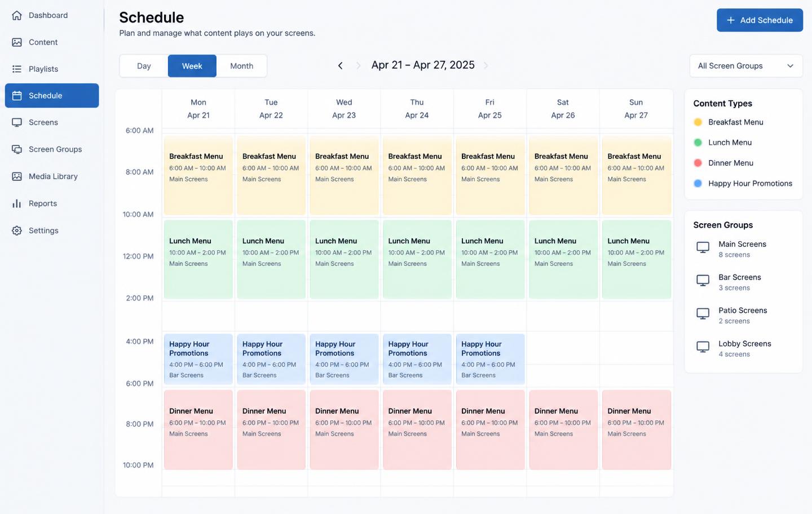Click the Lobby Screens monitor icon
This screenshot has height=514, width=812.
point(703,347)
